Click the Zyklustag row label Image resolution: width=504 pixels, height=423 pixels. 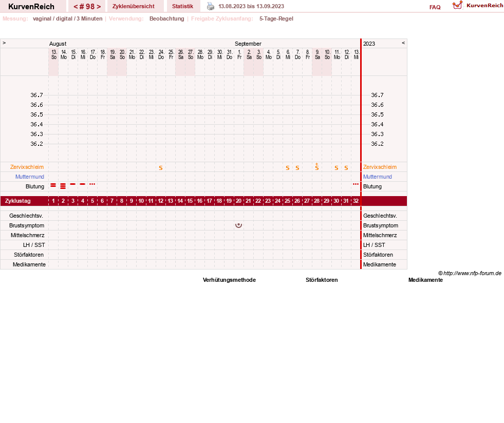coord(18,201)
